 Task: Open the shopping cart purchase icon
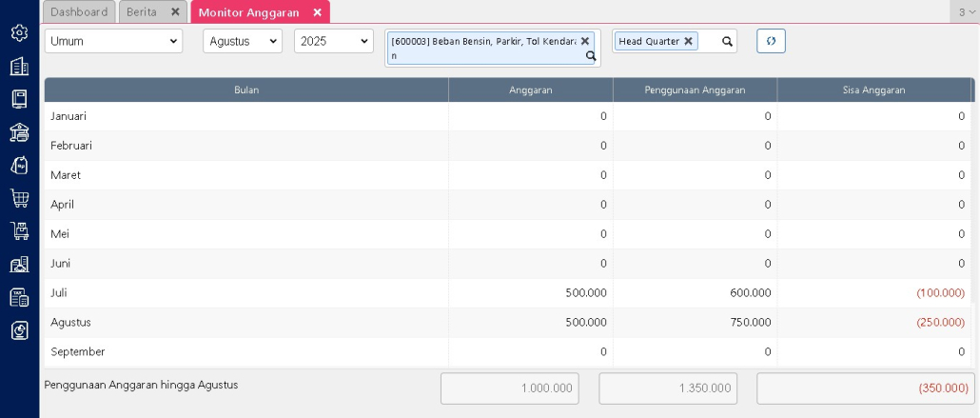(x=18, y=198)
